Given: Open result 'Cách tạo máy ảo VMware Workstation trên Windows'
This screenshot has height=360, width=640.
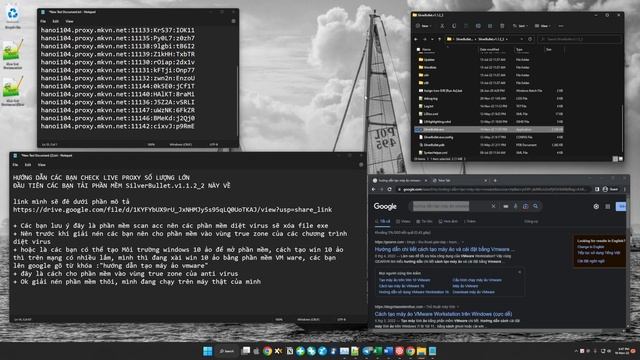Looking at the screenshot, I should coord(443,314).
